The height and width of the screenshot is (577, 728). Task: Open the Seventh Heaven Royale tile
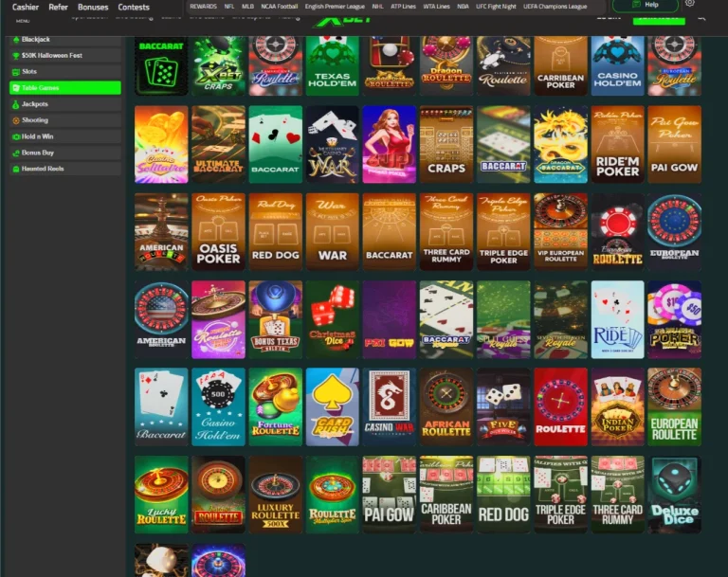click(560, 319)
